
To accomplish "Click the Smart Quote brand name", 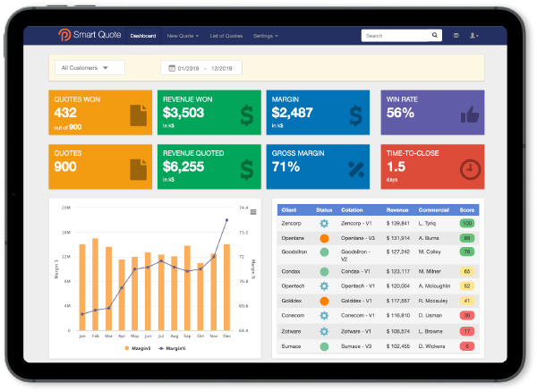I will [x=97, y=35].
